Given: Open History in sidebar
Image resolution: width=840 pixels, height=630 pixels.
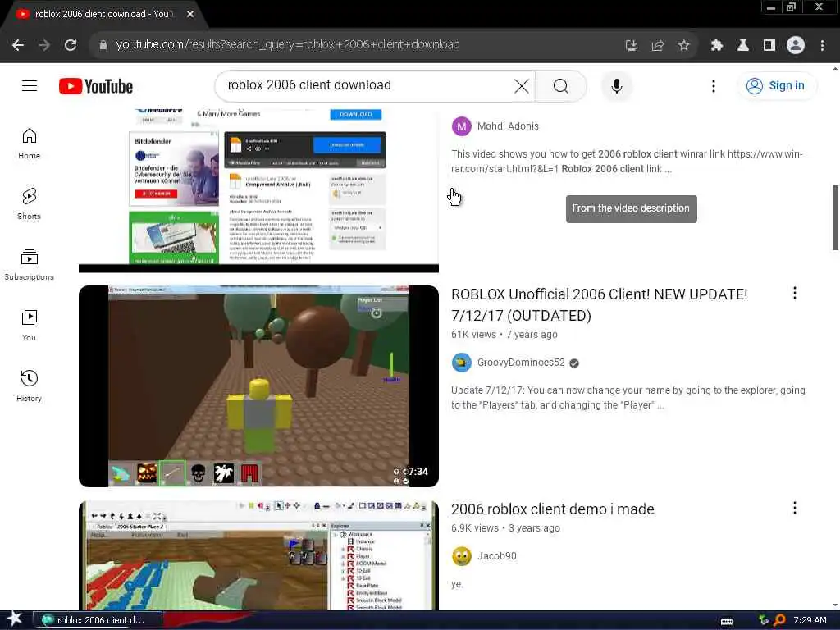Looking at the screenshot, I should point(29,386).
